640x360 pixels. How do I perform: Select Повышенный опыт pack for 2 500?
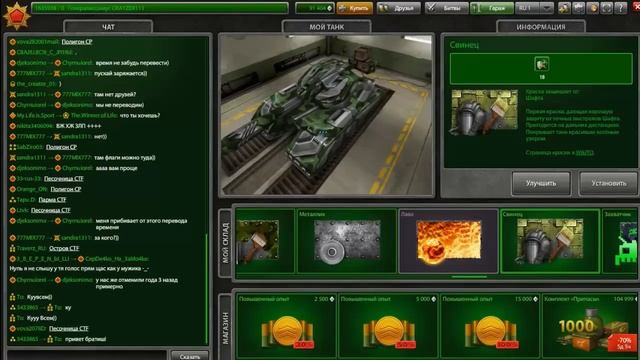287,326
